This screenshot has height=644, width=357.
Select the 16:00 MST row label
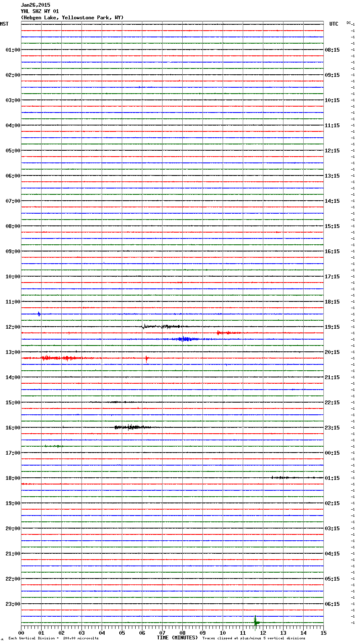pos(13,428)
